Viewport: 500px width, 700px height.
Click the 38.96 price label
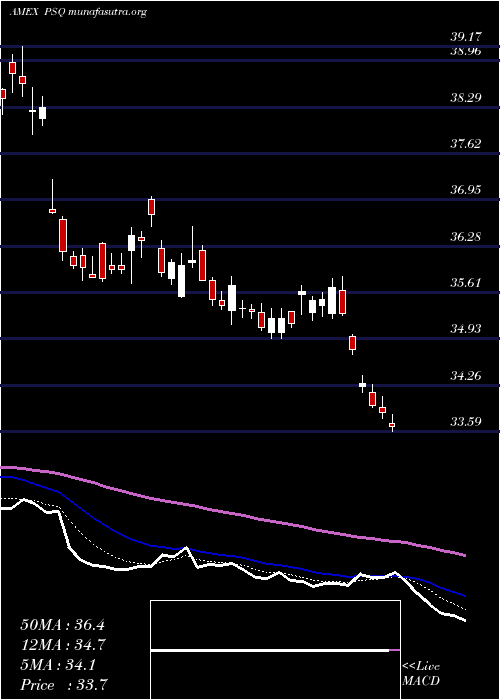466,51
